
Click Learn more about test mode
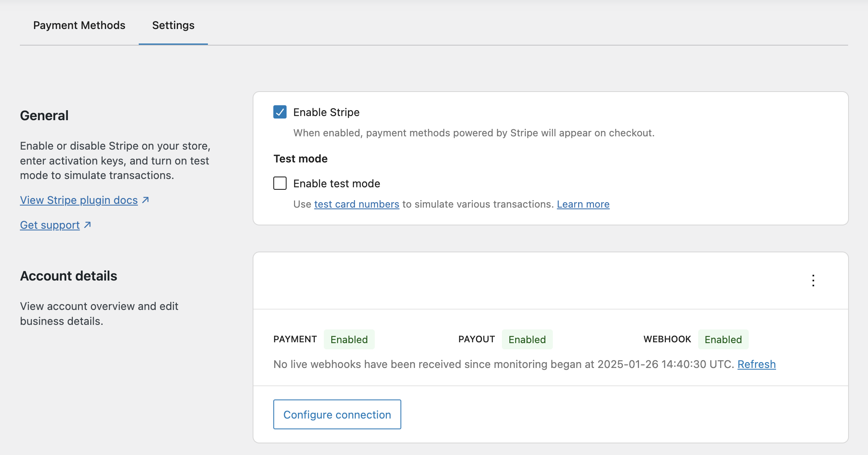point(583,204)
